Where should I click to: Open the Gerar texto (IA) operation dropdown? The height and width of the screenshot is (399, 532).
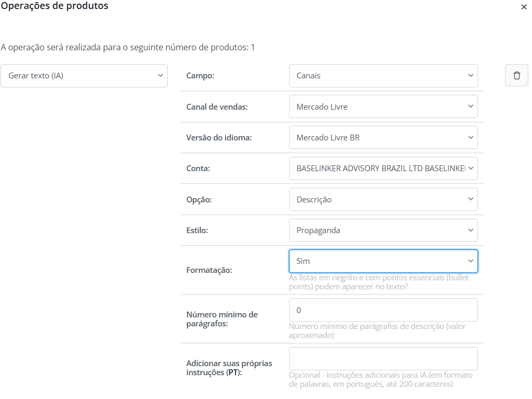[x=84, y=76]
